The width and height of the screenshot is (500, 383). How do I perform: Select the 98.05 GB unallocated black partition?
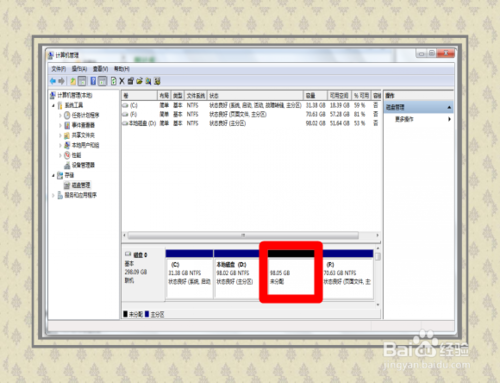click(x=291, y=274)
